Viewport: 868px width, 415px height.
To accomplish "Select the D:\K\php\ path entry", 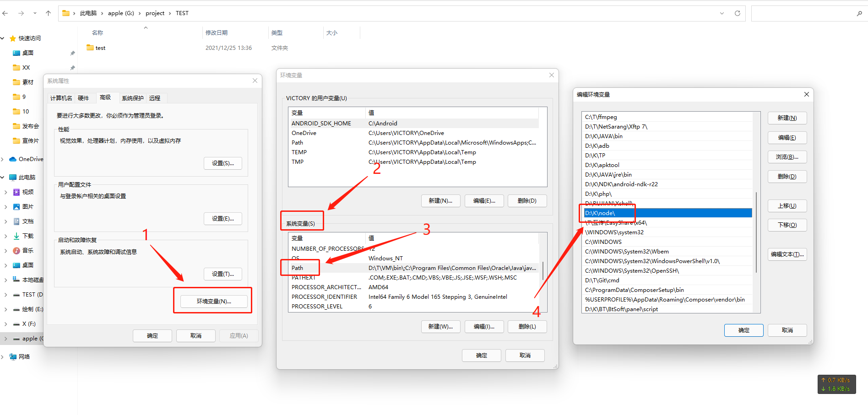I will pyautogui.click(x=598, y=194).
